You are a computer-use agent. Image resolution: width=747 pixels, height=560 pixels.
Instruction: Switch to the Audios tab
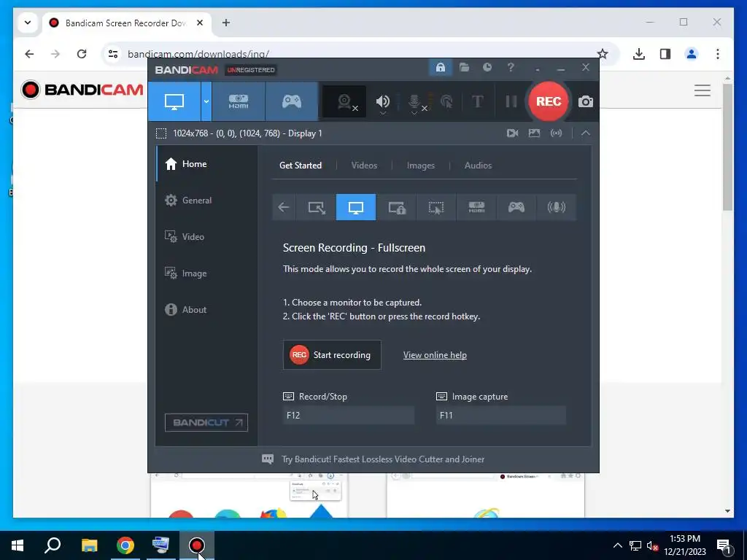478,166
